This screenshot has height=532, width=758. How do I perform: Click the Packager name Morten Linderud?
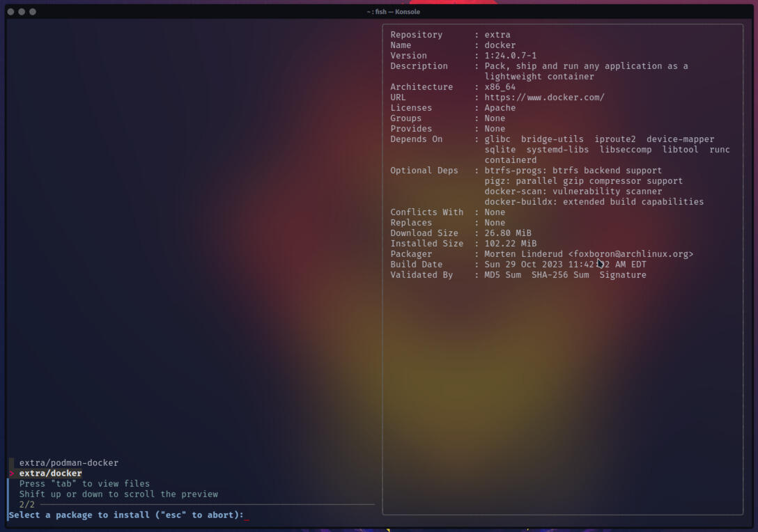(x=523, y=253)
